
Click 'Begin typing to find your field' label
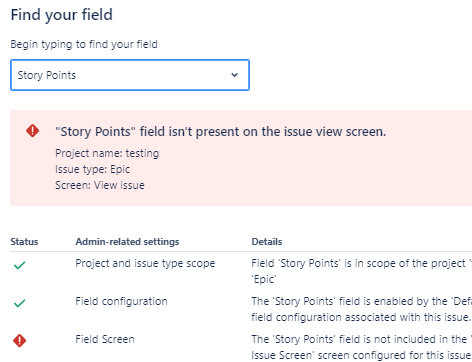tap(84, 44)
